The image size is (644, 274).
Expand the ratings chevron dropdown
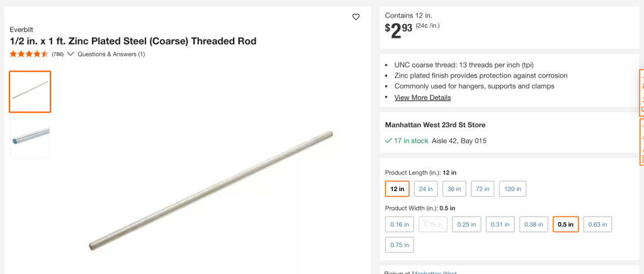point(71,54)
